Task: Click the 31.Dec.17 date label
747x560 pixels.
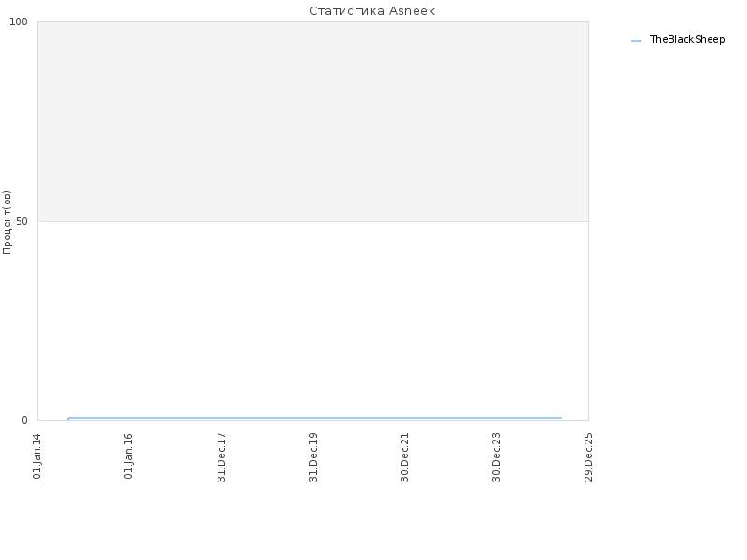Action: coord(221,457)
